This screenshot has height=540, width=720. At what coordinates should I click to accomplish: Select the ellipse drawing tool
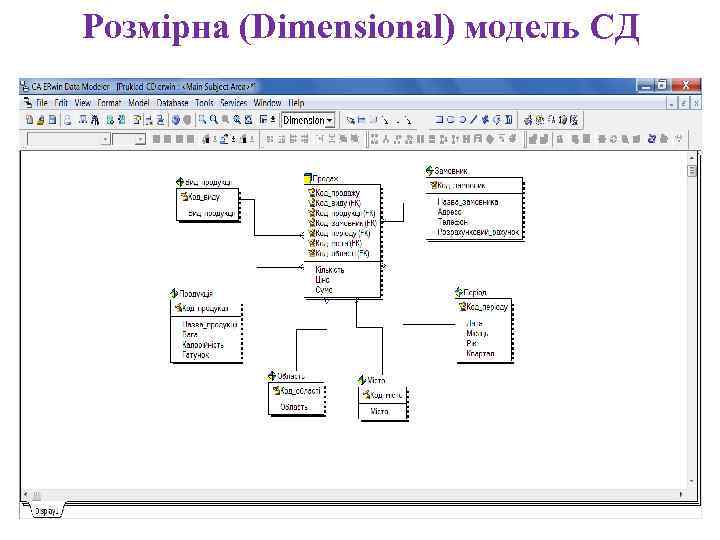(462, 120)
